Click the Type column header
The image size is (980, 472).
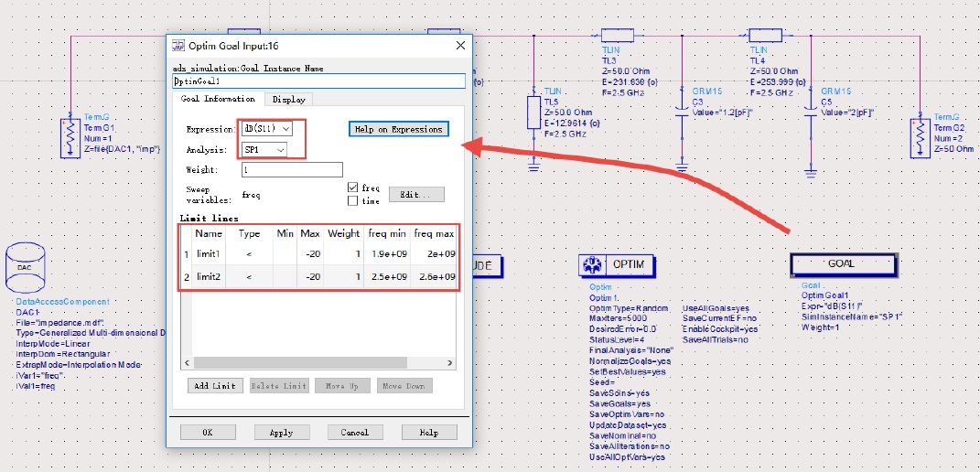pos(250,233)
